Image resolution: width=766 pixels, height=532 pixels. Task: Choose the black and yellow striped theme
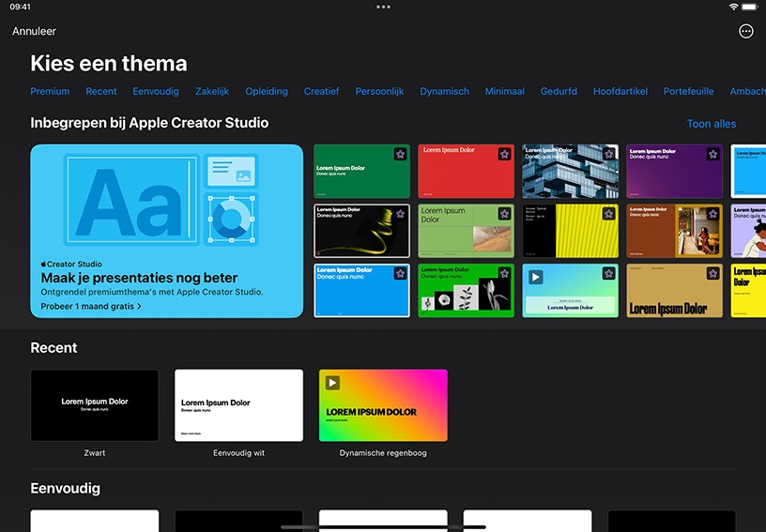[570, 231]
